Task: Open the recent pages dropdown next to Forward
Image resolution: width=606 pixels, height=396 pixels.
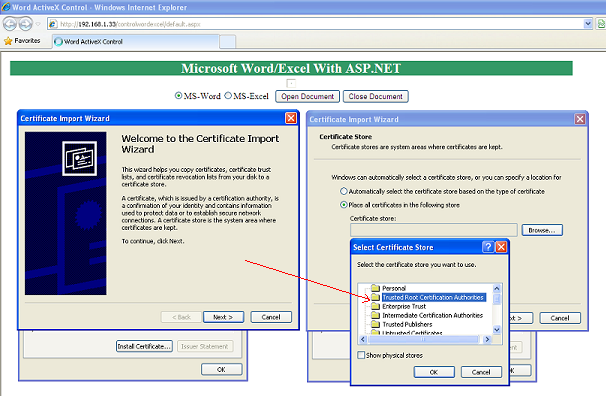Action: (x=38, y=24)
